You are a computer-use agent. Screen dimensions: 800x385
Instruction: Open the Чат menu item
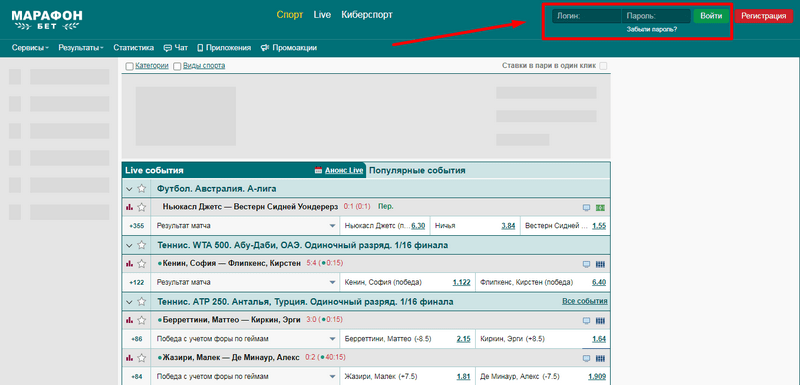(x=176, y=48)
